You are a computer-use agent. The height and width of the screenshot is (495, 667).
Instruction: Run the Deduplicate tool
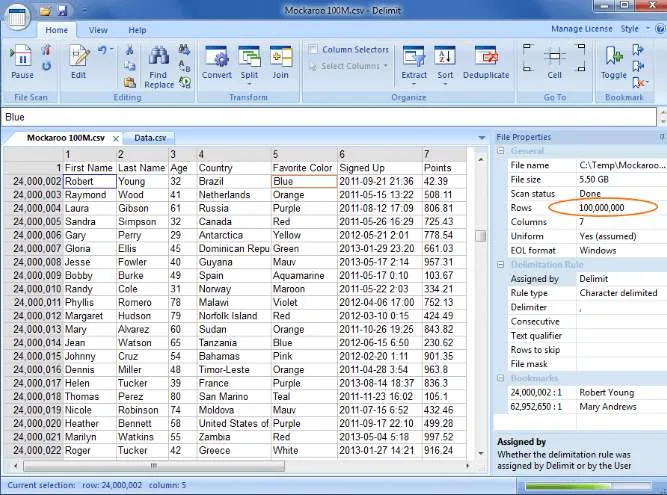point(486,63)
